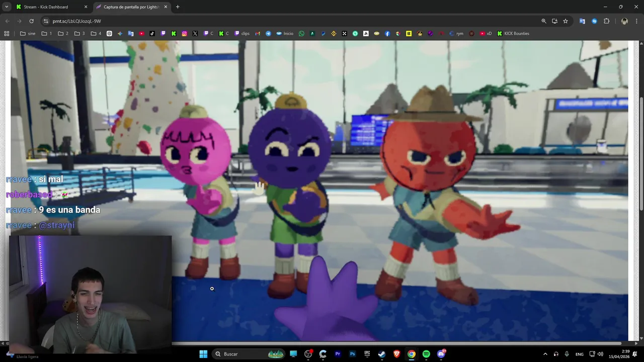The image size is (644, 362).
Task: Open the 'xD' YouTube bookmark
Action: [x=486, y=34]
